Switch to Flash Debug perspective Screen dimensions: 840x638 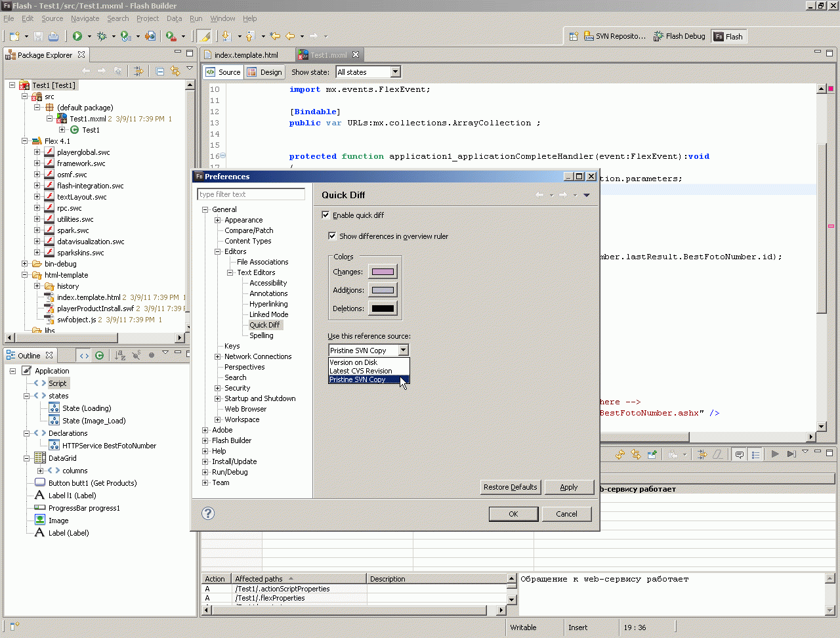pyautogui.click(x=679, y=36)
